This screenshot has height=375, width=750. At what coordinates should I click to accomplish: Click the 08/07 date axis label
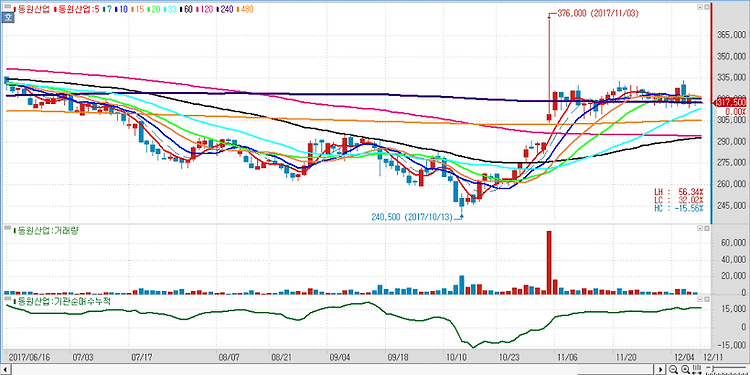click(x=229, y=357)
